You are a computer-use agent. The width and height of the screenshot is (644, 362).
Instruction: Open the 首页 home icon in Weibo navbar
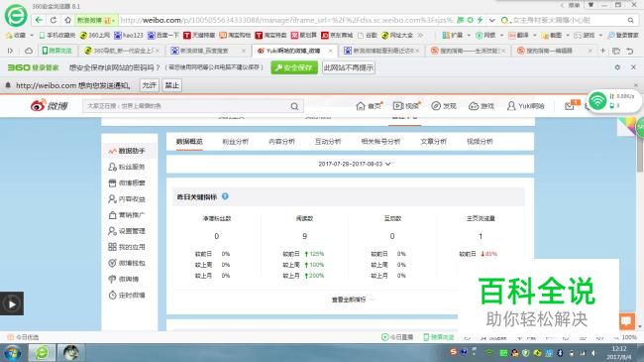(x=369, y=106)
